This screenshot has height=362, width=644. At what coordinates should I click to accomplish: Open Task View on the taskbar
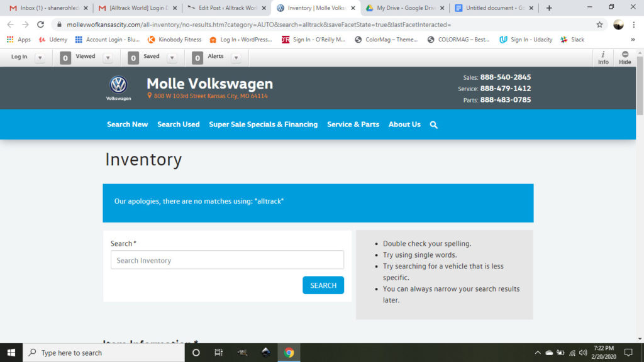coord(218,353)
